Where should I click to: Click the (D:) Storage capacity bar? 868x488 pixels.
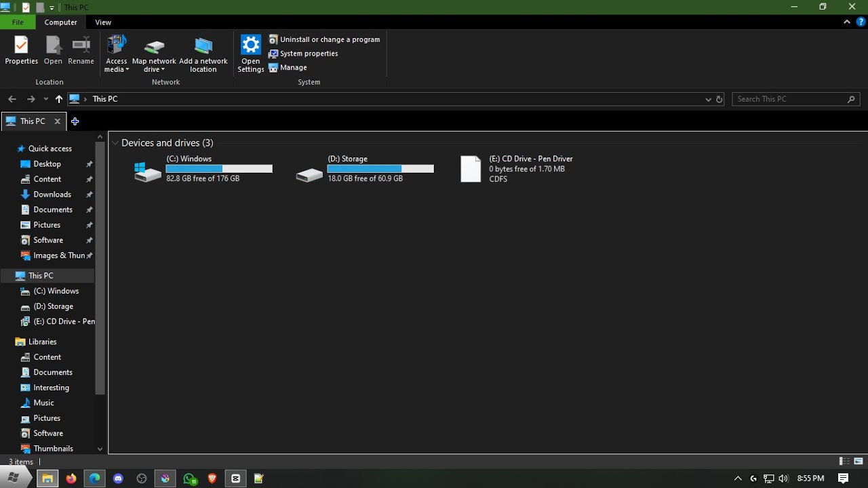pos(380,169)
